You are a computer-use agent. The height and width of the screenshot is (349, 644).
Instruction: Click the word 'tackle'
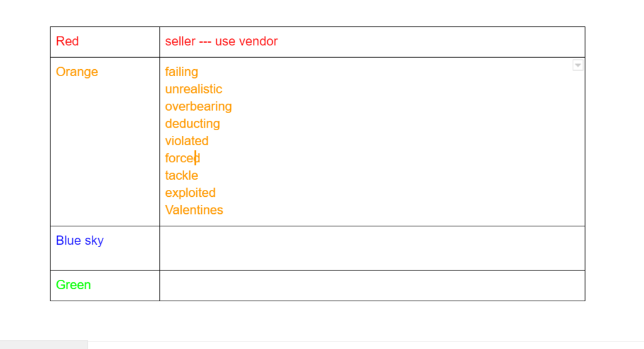pyautogui.click(x=182, y=175)
